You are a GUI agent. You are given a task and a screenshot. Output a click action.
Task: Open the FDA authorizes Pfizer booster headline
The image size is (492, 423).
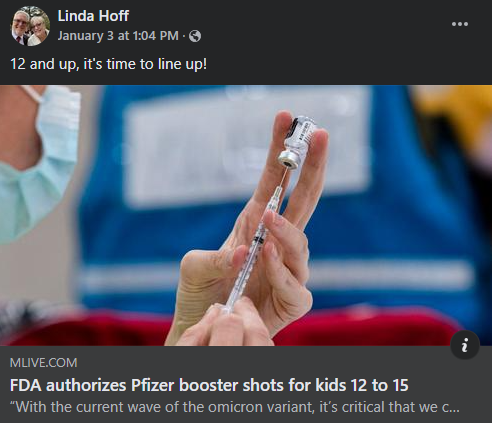pyautogui.click(x=209, y=385)
